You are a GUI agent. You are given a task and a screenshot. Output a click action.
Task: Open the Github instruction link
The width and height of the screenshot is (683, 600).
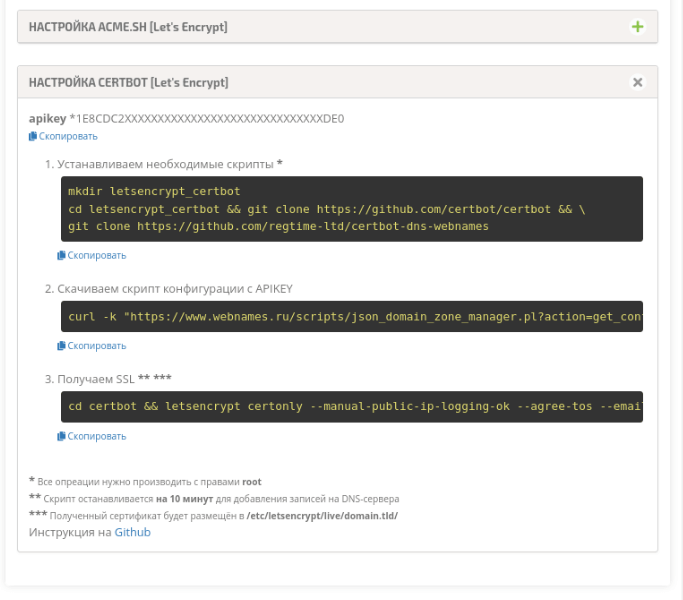click(x=132, y=532)
